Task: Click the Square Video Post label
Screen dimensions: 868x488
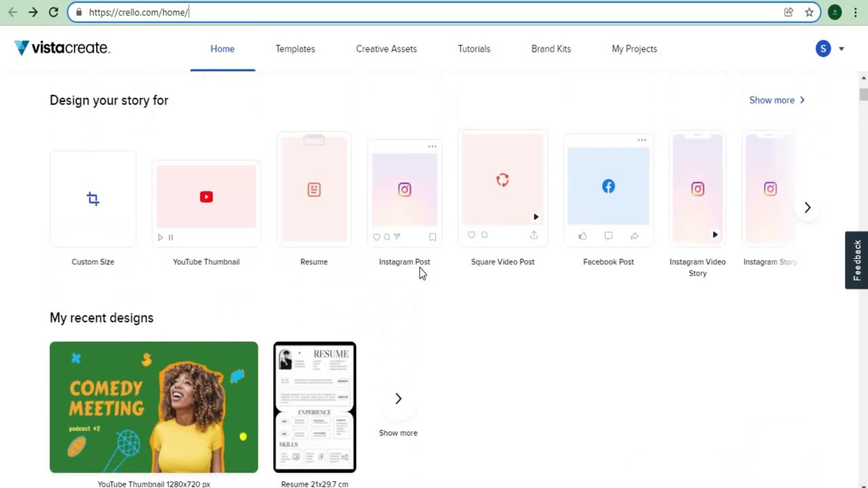Action: click(502, 262)
